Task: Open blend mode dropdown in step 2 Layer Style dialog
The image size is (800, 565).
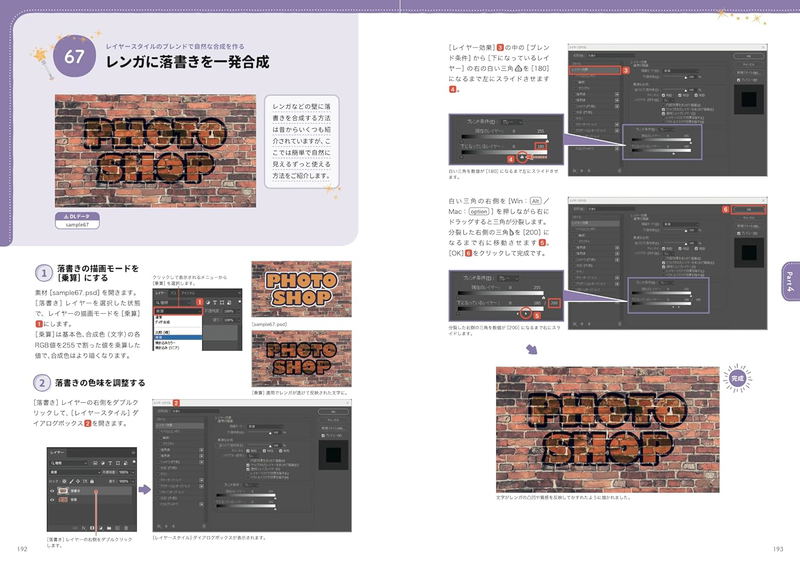Action: pyautogui.click(x=266, y=426)
